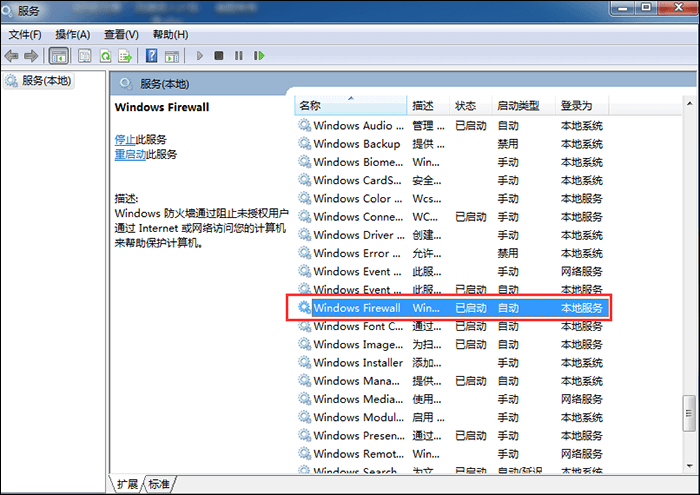Select the Windows Installer service row
Image resolution: width=700 pixels, height=495 pixels.
452,363
